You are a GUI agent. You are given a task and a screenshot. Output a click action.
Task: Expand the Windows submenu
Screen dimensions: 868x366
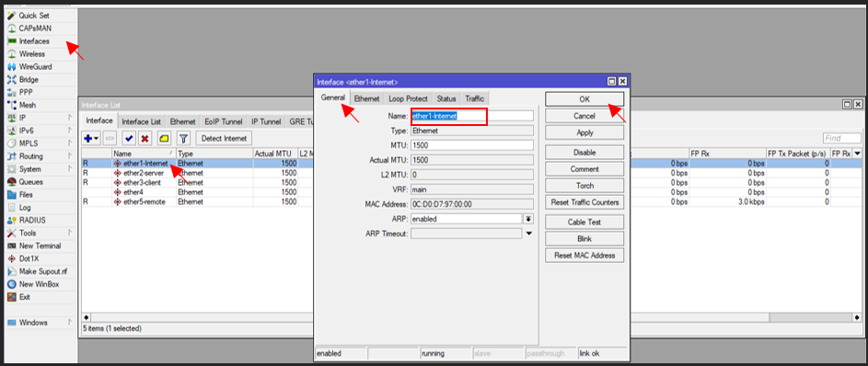[70, 323]
